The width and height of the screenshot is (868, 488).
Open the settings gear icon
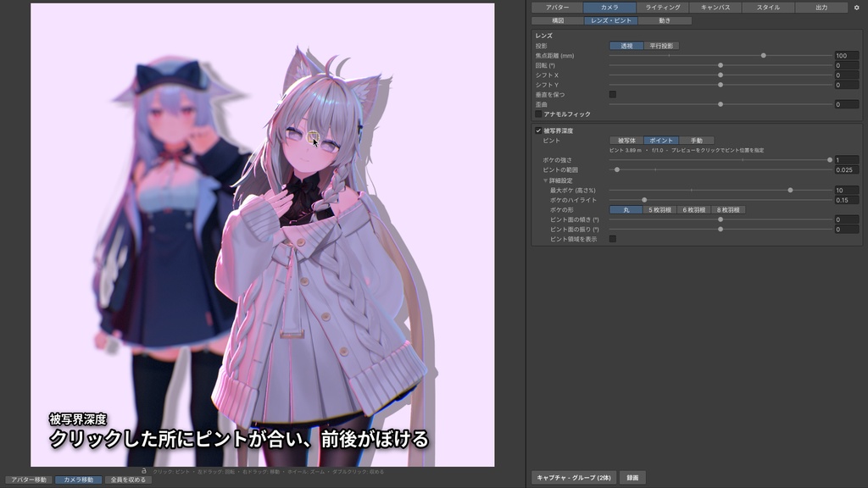(x=856, y=8)
